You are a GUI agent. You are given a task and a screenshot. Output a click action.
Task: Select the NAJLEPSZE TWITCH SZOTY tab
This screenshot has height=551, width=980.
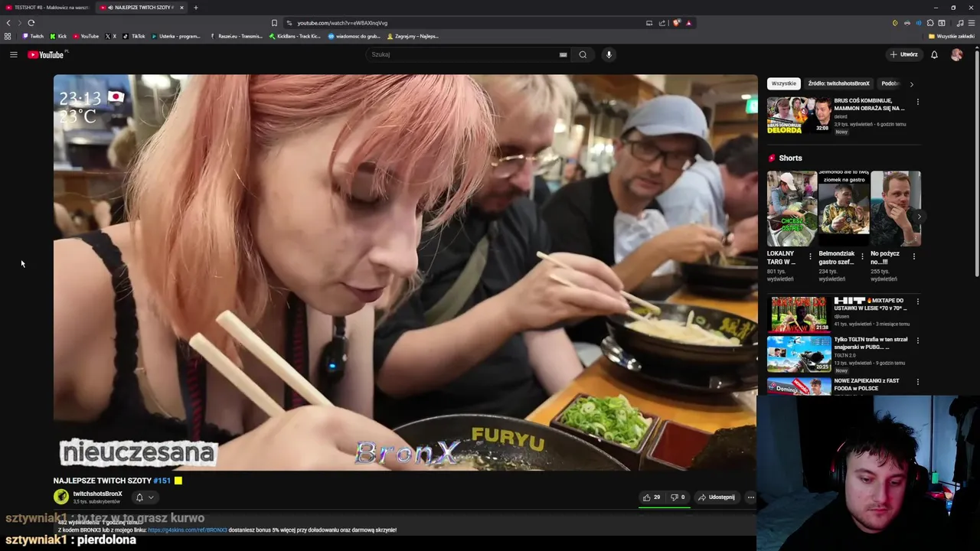click(x=142, y=8)
